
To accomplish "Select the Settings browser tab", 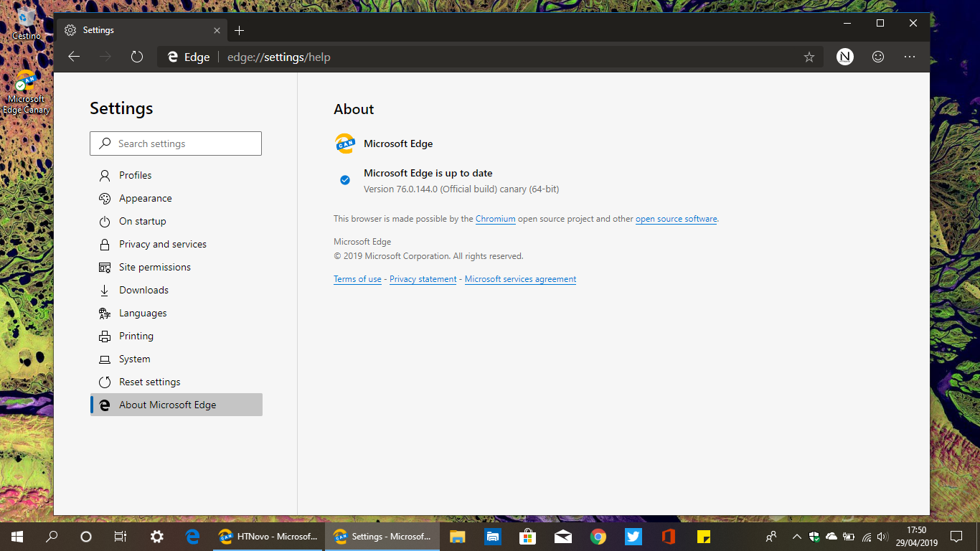I will pyautogui.click(x=143, y=30).
